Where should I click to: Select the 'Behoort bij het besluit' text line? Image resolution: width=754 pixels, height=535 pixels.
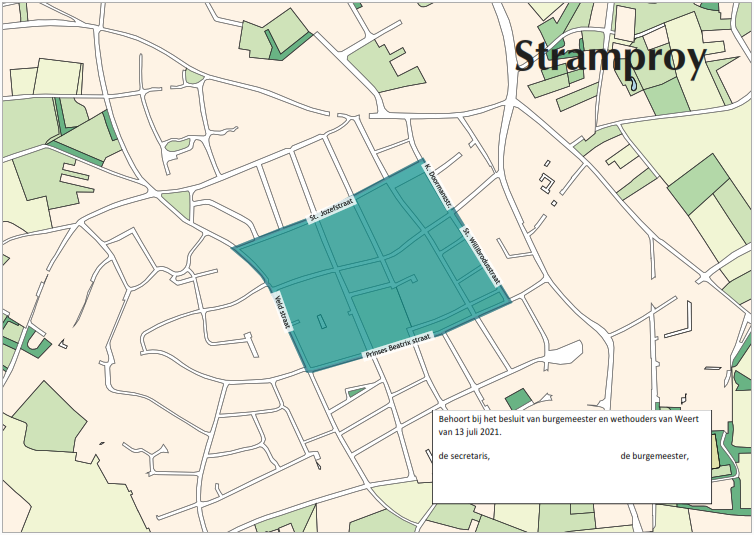click(x=568, y=421)
